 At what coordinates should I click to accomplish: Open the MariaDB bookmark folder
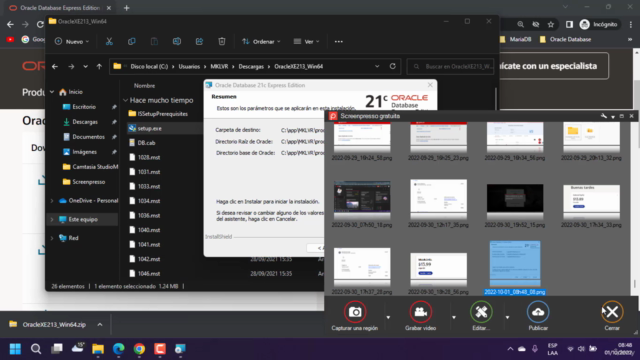coord(516,40)
